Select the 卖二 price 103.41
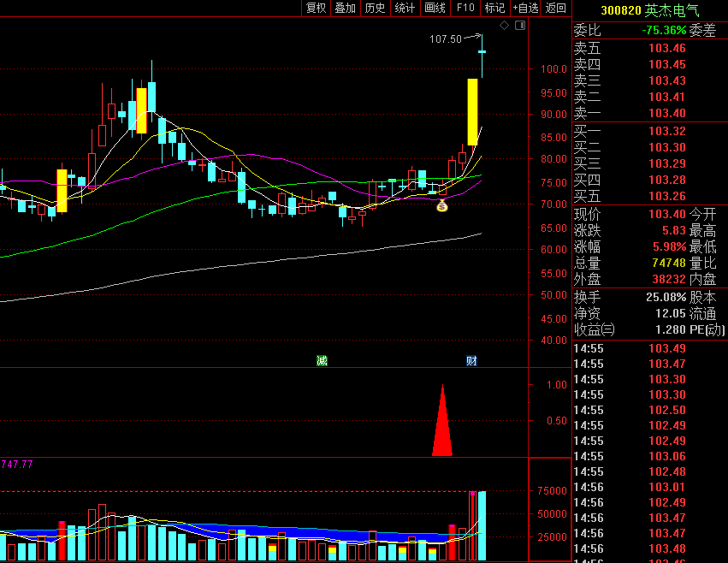This screenshot has width=728, height=563. 666,97
